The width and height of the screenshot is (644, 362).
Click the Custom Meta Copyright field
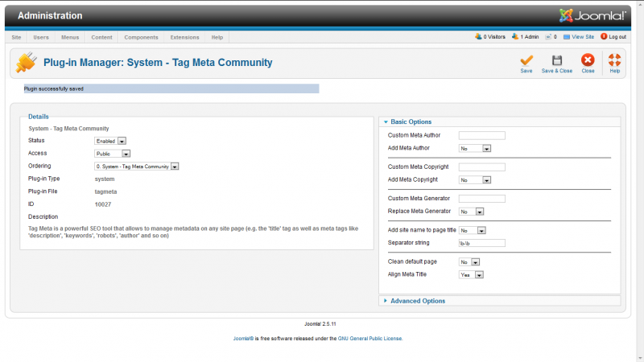[481, 167]
